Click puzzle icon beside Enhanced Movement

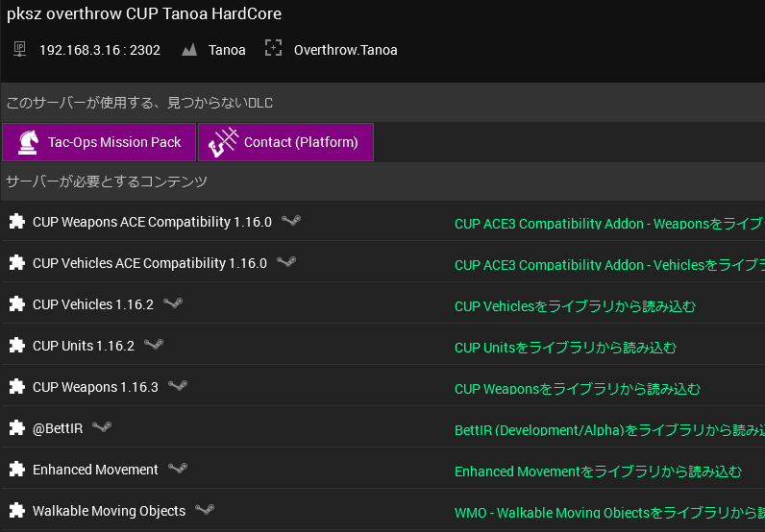[17, 469]
